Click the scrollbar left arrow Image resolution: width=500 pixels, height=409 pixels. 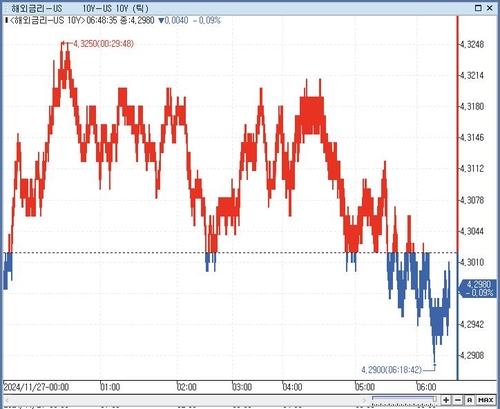7,400
